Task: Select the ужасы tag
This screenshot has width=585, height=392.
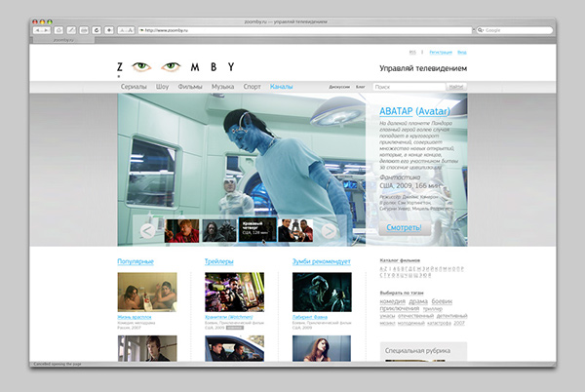Action: pos(387,316)
